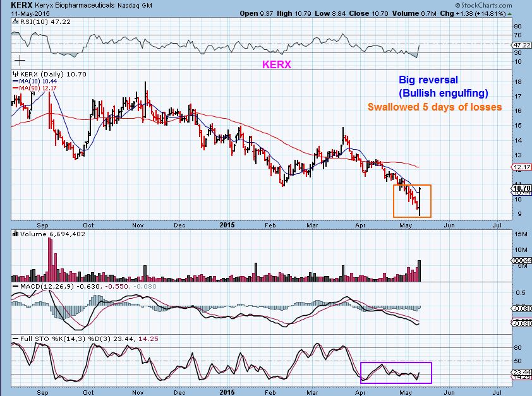Click the red MA(50) legend line marker

tap(16, 88)
